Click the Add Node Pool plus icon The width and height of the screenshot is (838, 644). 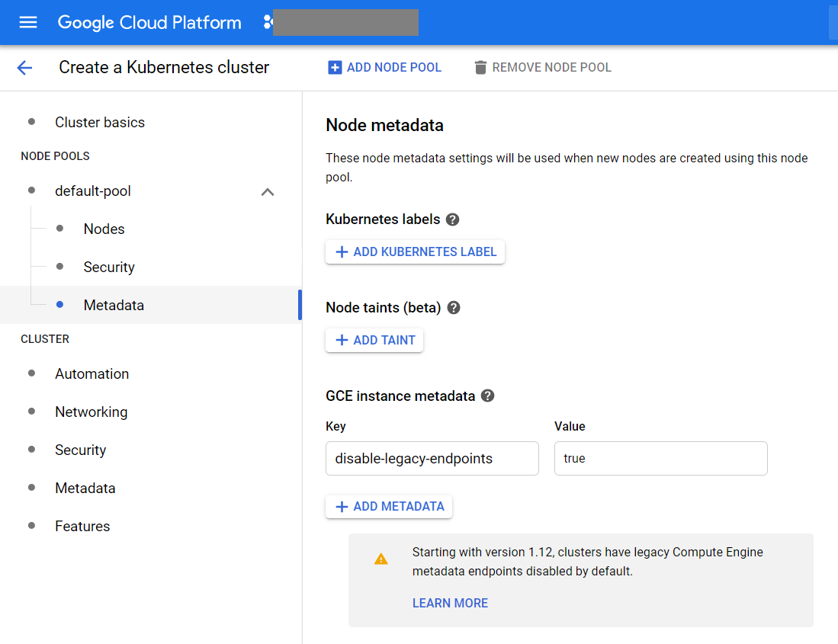point(335,67)
